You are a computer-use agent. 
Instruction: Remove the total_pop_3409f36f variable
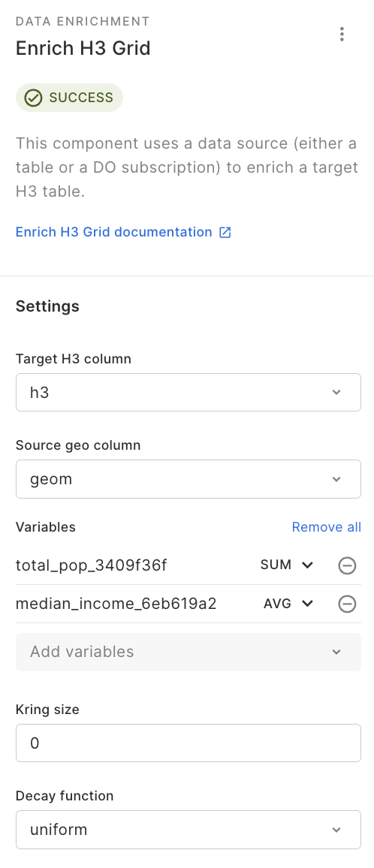click(347, 565)
